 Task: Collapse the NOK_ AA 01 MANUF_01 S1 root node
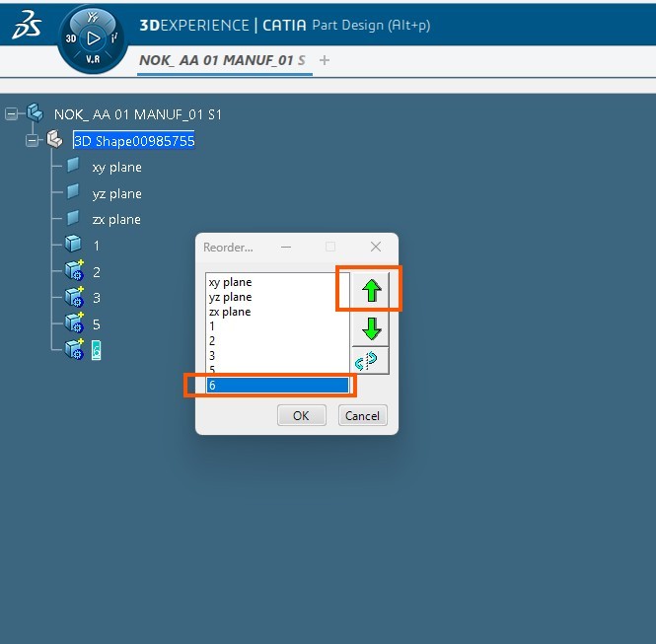click(x=12, y=114)
